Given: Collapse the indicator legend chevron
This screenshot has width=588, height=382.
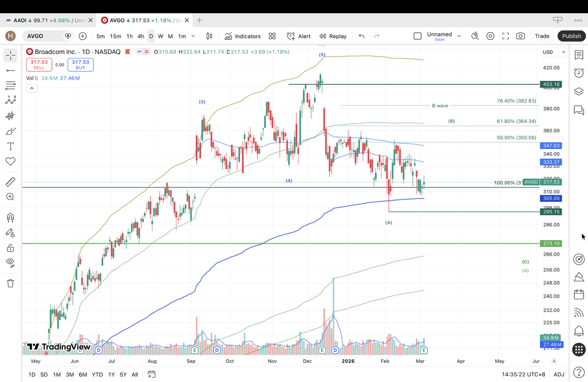Looking at the screenshot, I should pyautogui.click(x=32, y=88).
